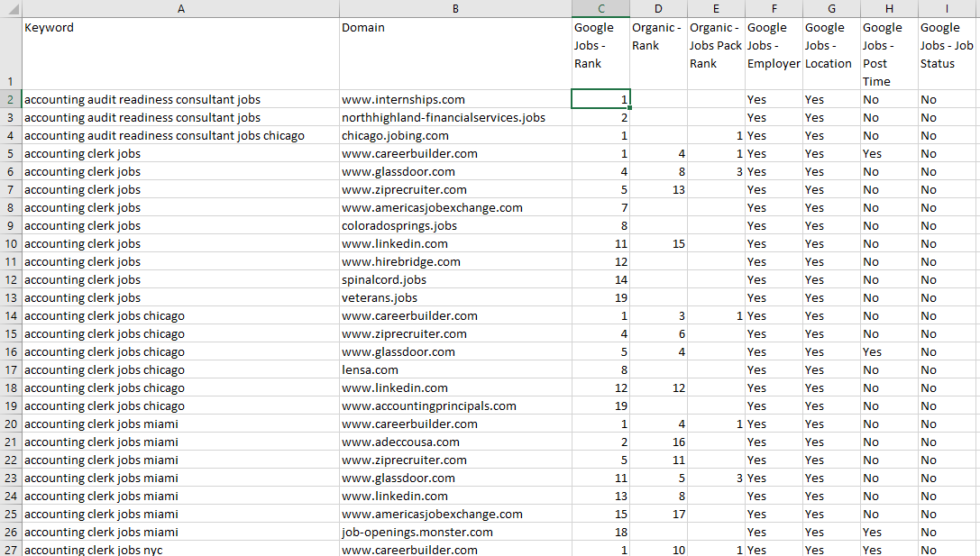Click fill handle of selected cell C2
The width and height of the screenshot is (980, 556).
(630, 108)
